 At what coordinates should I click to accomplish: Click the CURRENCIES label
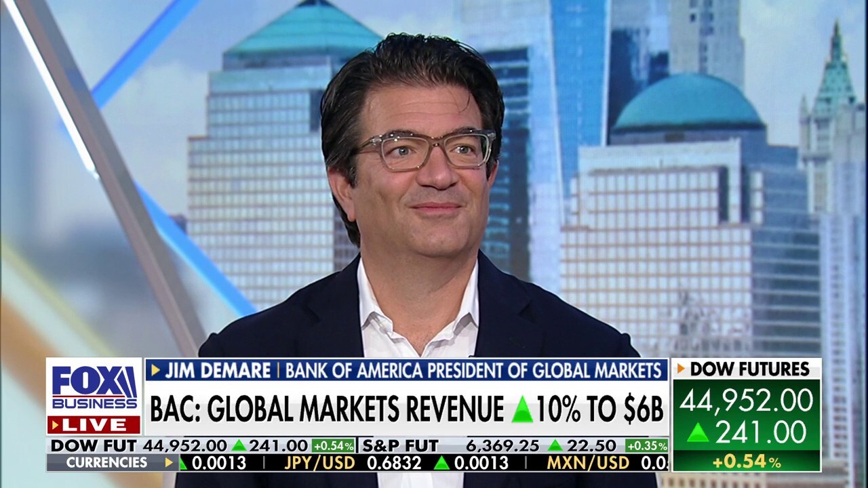coord(106,462)
